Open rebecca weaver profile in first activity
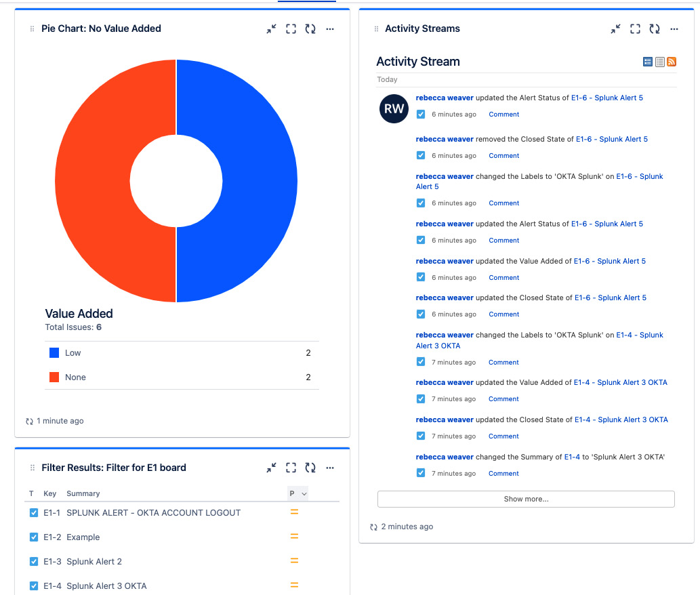The height and width of the screenshot is (595, 700). 445,98
